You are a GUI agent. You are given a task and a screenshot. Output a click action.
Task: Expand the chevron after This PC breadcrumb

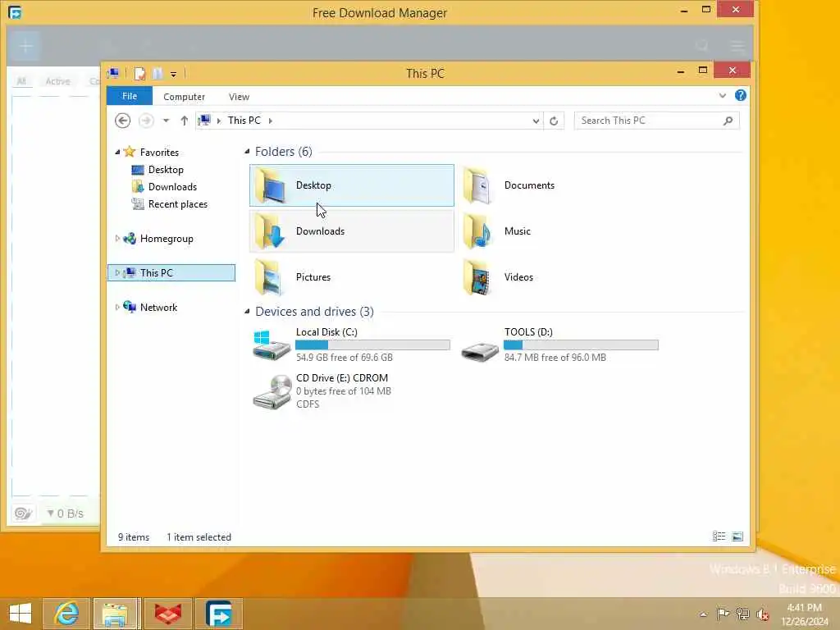tap(271, 121)
